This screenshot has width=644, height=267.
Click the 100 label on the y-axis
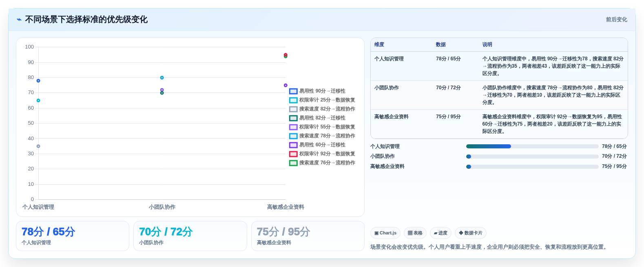point(29,47)
